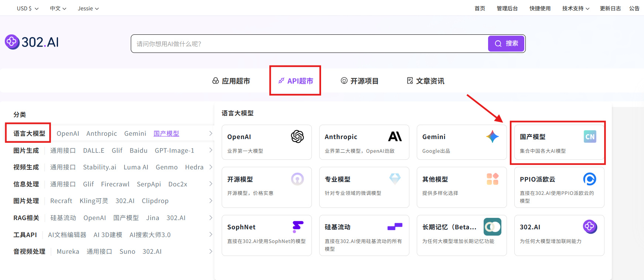Click the 302.AI card logo icon
This screenshot has width=644, height=280.
(590, 227)
